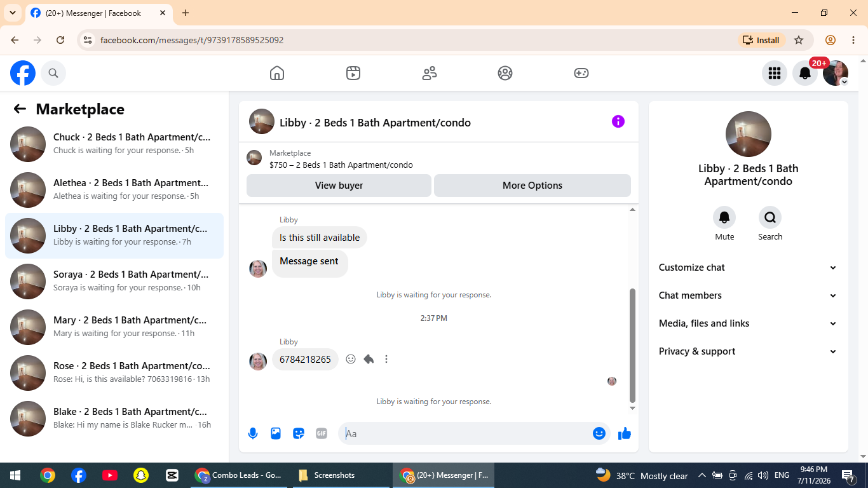868x488 pixels.
Task: Open the notifications bell
Action: 805,73
